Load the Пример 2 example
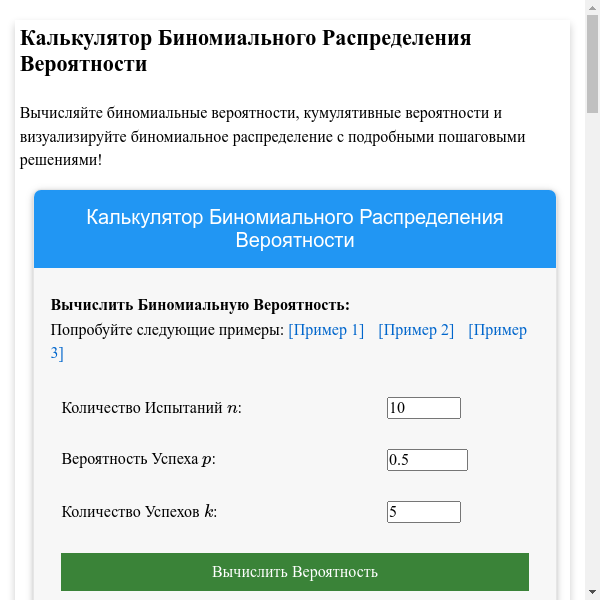 [416, 330]
